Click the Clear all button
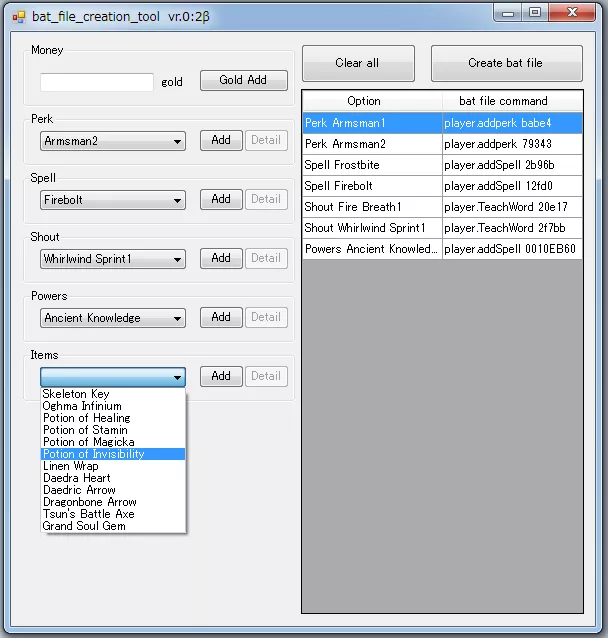Image resolution: width=608 pixels, height=638 pixels. click(358, 63)
